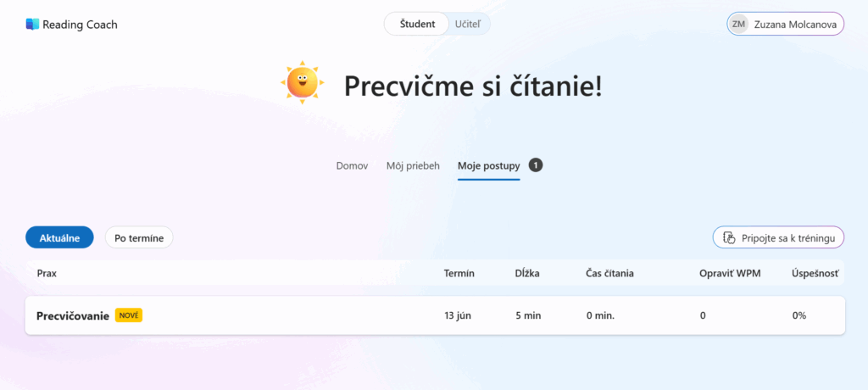Switch to Študent mode
Image resolution: width=868 pixels, height=390 pixels.
coord(417,24)
